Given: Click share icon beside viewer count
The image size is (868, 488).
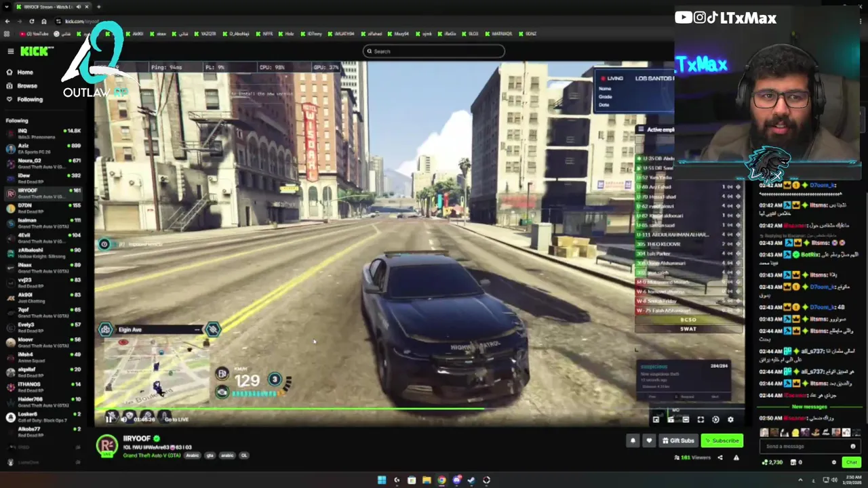Looking at the screenshot, I should 720,457.
